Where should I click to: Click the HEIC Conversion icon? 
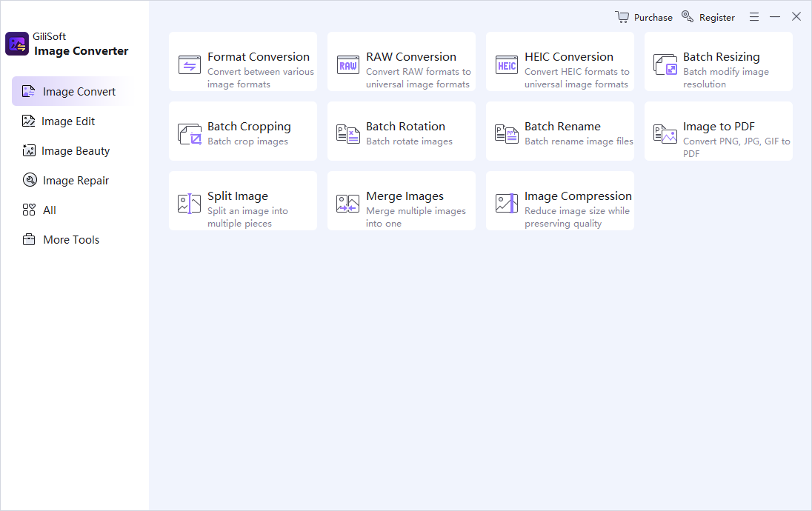coord(507,65)
